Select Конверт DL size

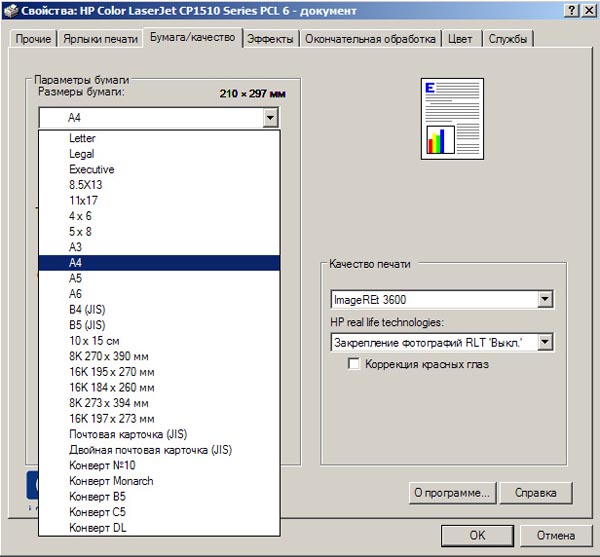[159, 528]
